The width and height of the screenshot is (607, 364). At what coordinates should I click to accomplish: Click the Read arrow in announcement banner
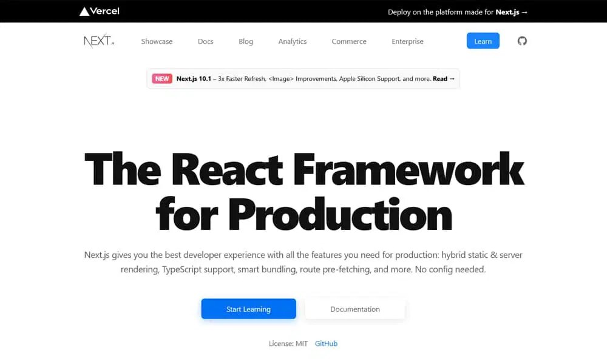(443, 78)
